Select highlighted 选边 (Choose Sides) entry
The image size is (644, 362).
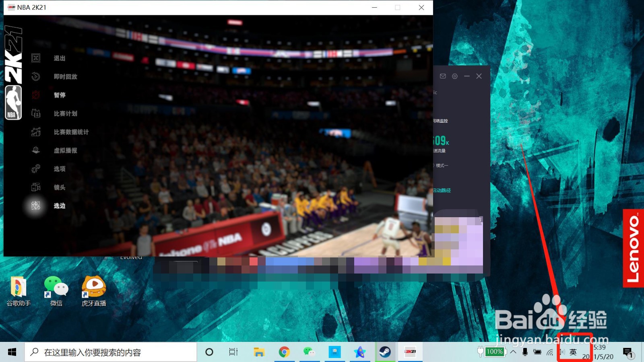tap(60, 206)
